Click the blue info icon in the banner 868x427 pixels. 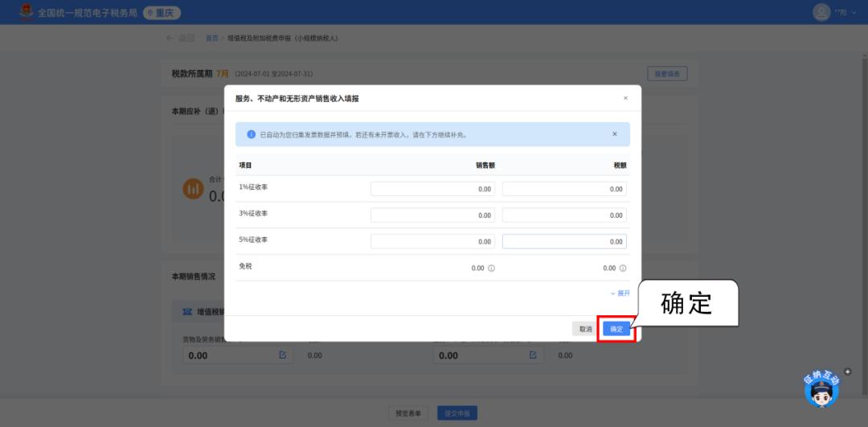251,134
